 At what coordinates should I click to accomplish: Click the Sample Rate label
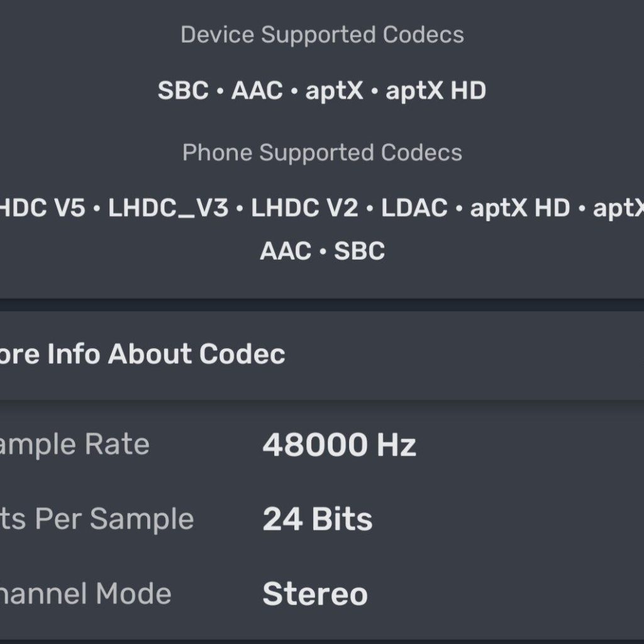coord(75,445)
